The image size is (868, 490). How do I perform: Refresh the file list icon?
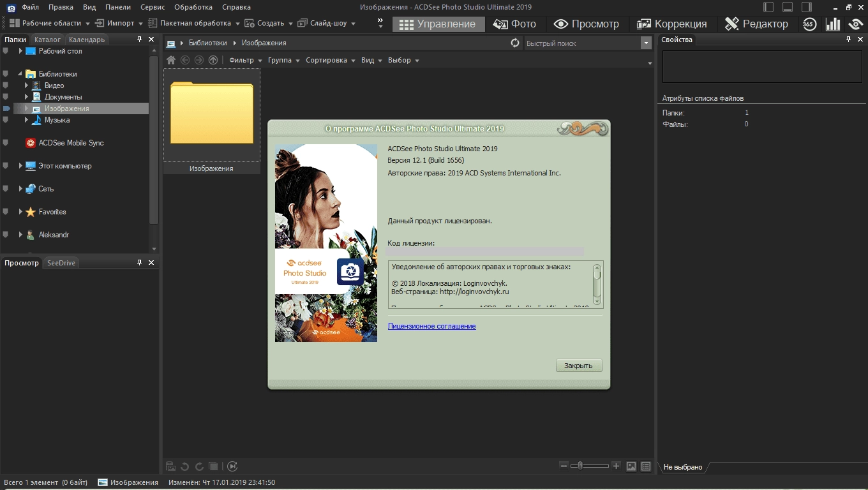click(x=515, y=43)
